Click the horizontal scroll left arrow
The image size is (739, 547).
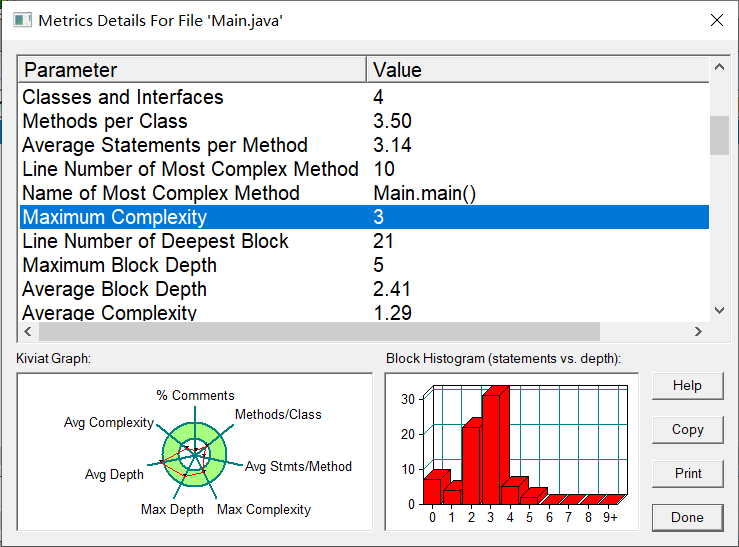[x=28, y=331]
